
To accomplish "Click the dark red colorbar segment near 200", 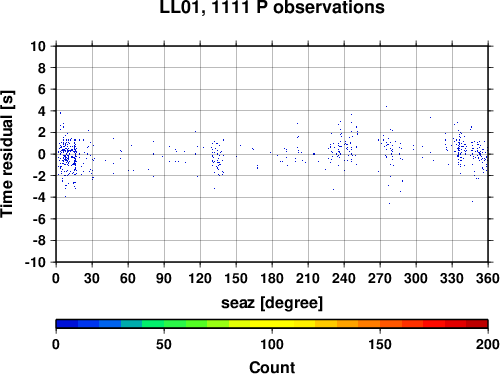I will pos(477,324).
